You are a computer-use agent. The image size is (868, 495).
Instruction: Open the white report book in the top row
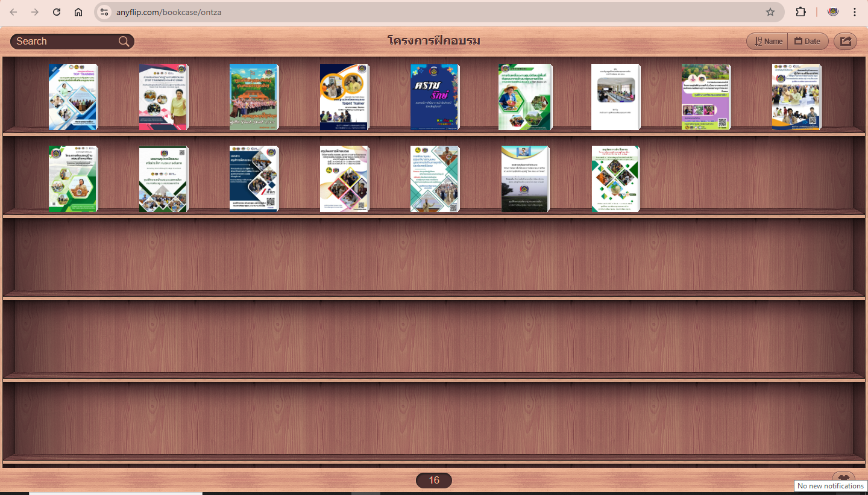[615, 97]
